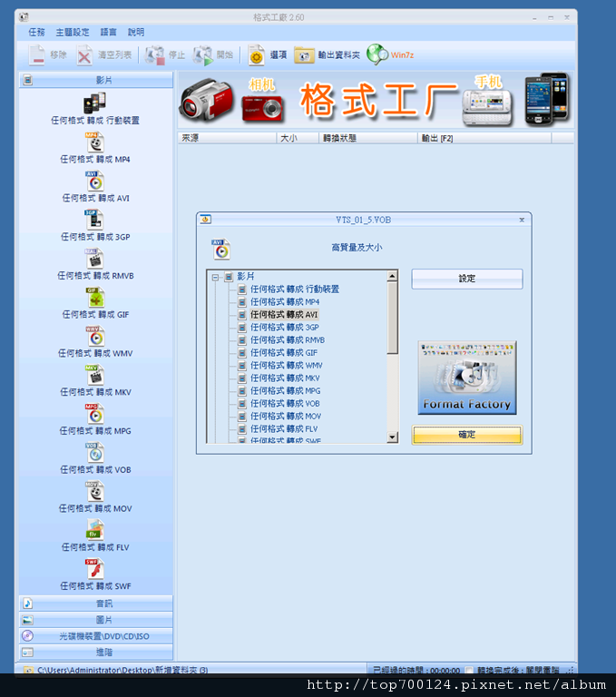Image resolution: width=616 pixels, height=697 pixels.
Task: Click the 確定 (OK) button in dialog
Action: tap(467, 435)
